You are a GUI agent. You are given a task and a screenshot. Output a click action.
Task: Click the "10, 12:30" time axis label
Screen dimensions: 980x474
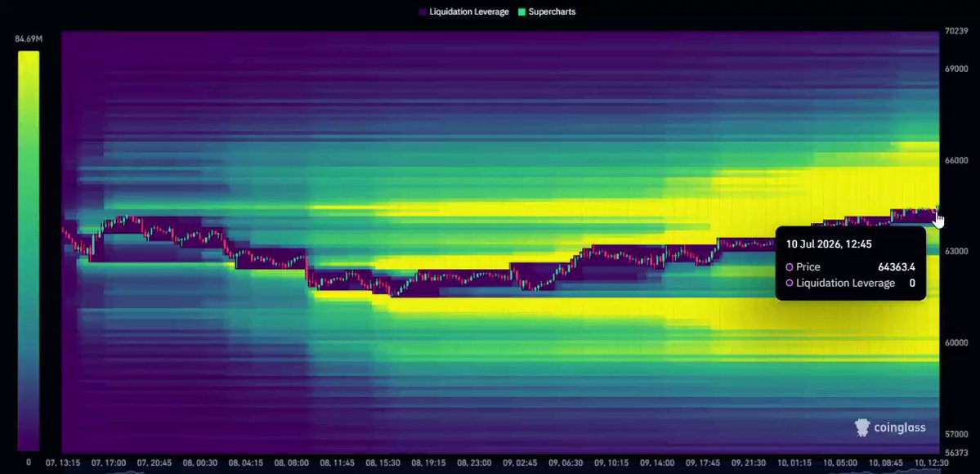point(931,463)
